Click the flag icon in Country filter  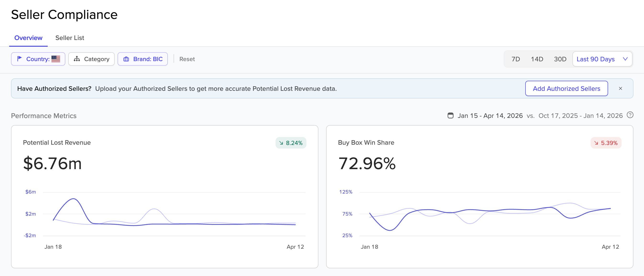pos(19,59)
